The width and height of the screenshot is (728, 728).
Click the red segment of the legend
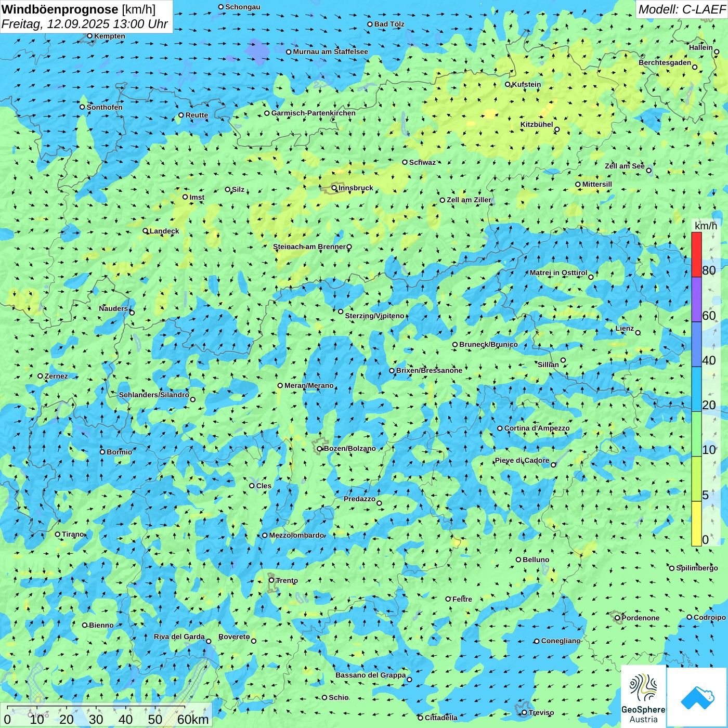(x=696, y=254)
